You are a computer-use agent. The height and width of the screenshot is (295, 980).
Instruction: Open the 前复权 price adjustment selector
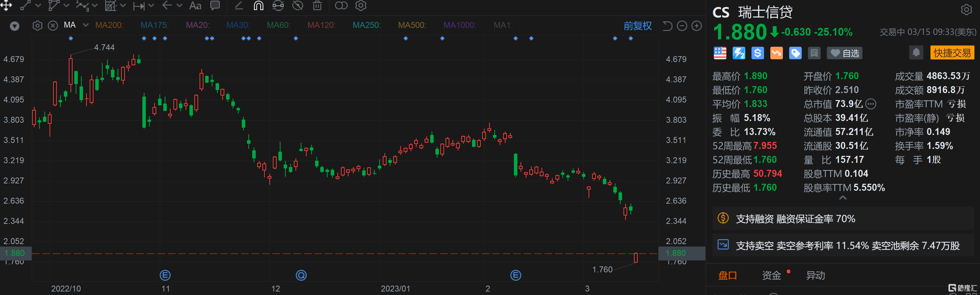[x=638, y=25]
